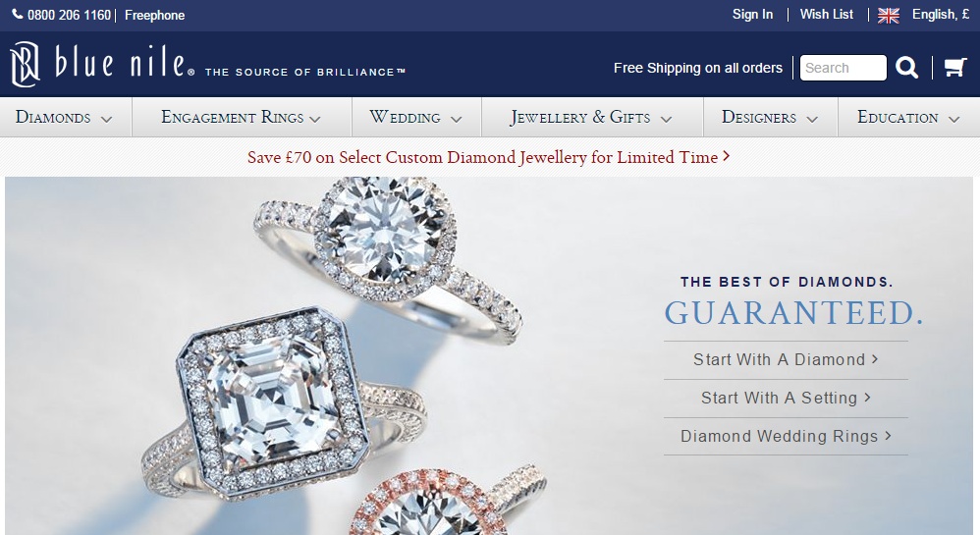Open the shopping cart icon

tap(955, 67)
